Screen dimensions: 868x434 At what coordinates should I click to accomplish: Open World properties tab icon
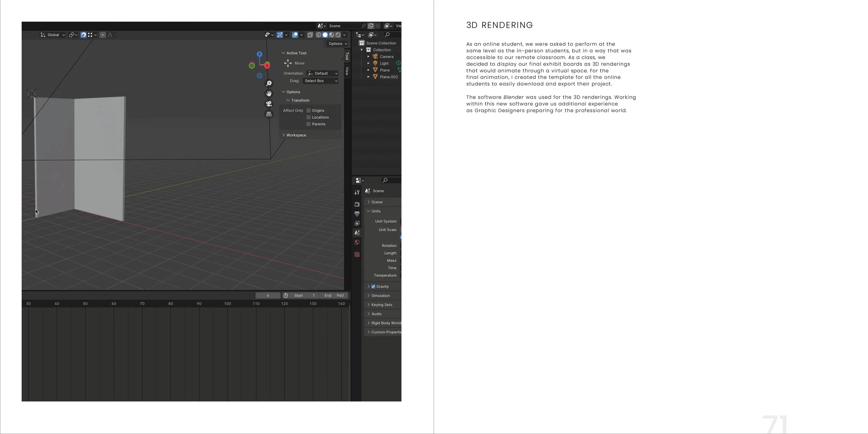pos(357,242)
